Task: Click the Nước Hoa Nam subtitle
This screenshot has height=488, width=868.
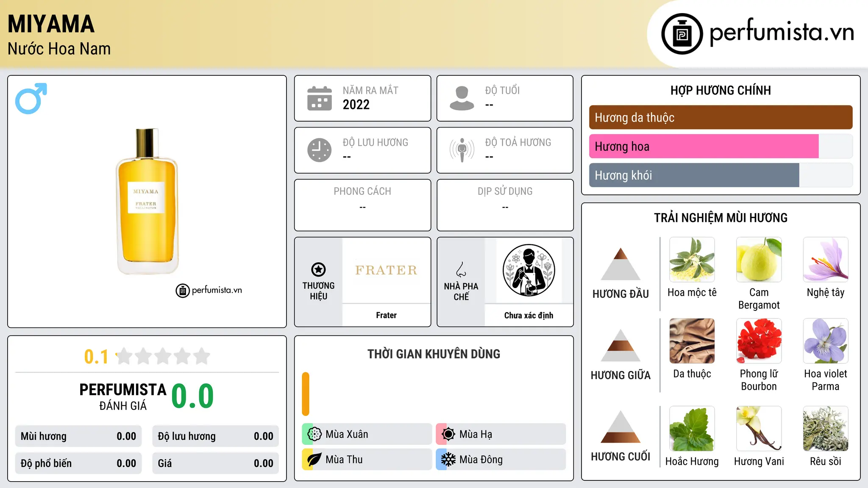Action: coord(59,49)
